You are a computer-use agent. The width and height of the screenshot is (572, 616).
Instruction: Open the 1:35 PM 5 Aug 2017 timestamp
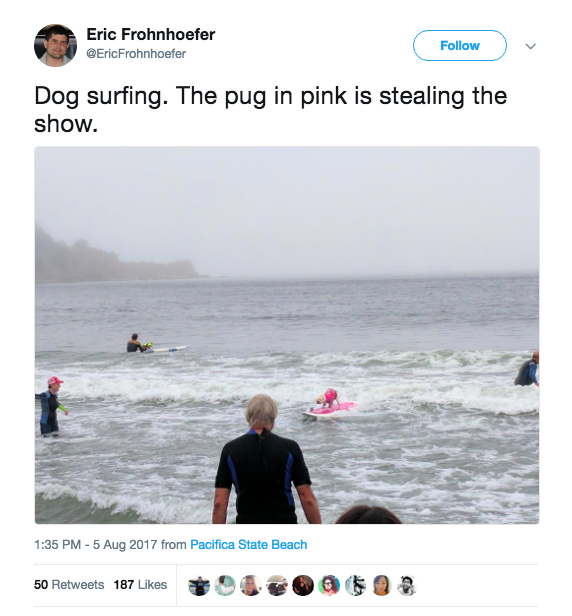click(96, 545)
